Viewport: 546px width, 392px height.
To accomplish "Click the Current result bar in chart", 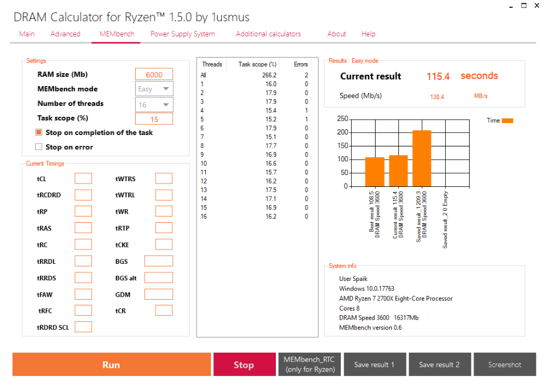I will click(x=398, y=171).
